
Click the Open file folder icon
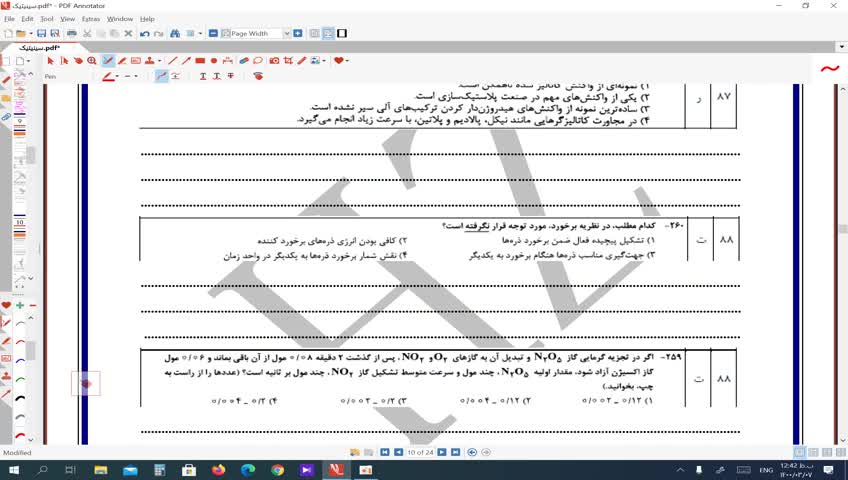click(21, 34)
